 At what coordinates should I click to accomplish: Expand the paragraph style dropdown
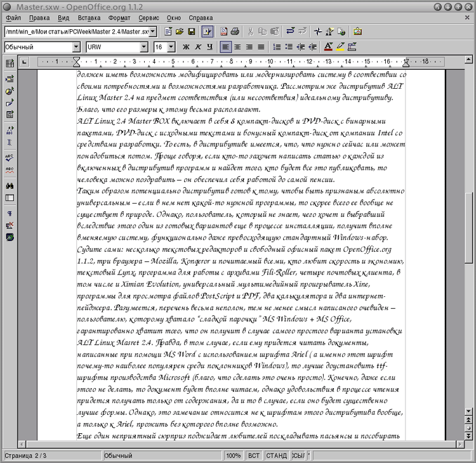tap(76, 47)
